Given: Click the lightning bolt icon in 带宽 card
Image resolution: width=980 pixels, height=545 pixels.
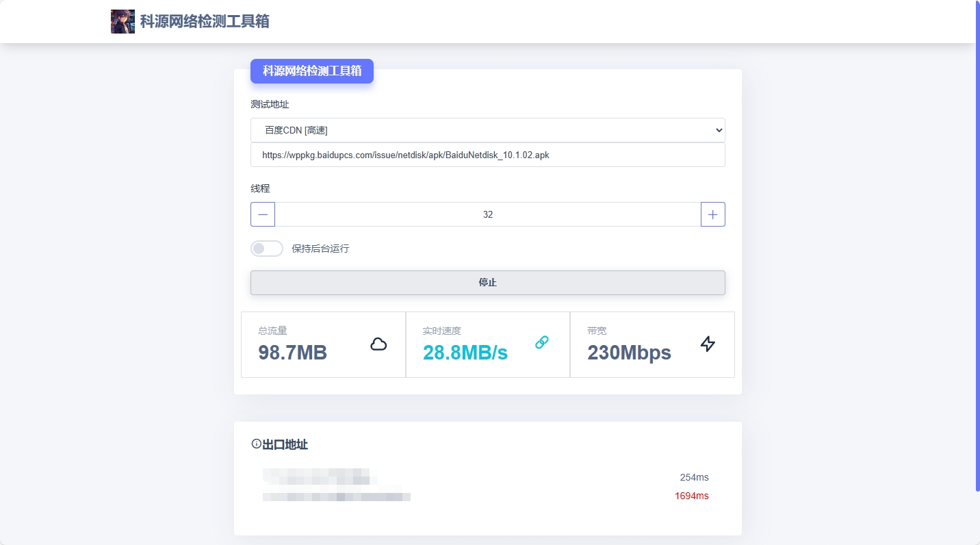Looking at the screenshot, I should (x=708, y=344).
